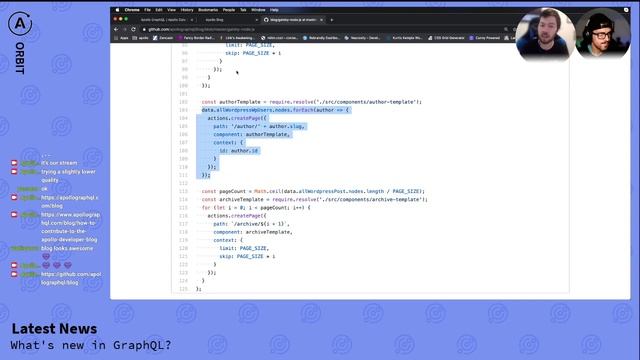This screenshot has width=640, height=360.
Task: Close the blog/gatsby-node.js GitHub tab
Action: 321,20
